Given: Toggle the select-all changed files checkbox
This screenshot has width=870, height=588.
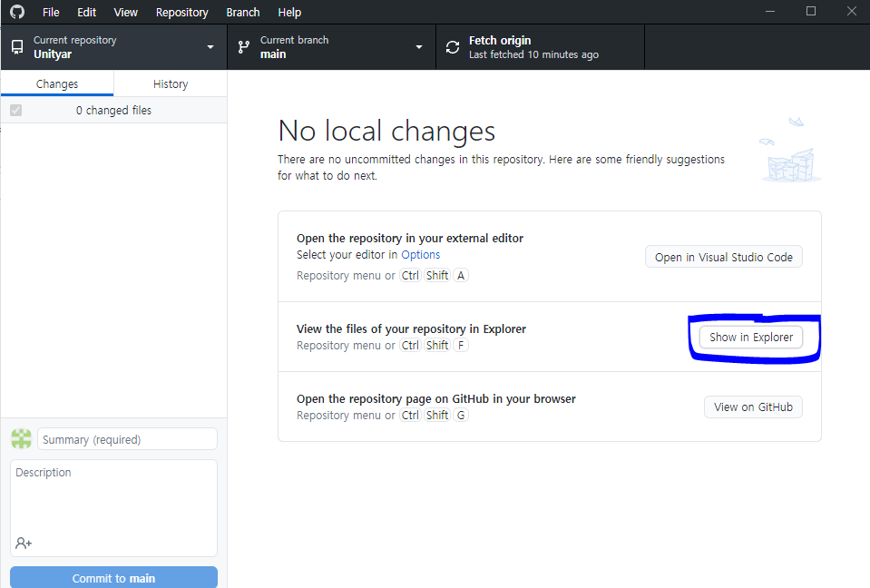Looking at the screenshot, I should click(x=16, y=111).
